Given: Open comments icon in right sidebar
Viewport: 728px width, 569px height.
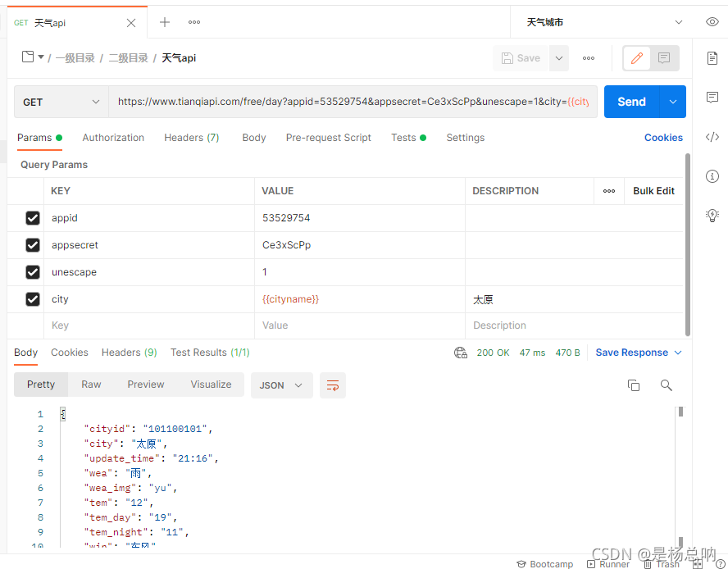Looking at the screenshot, I should point(712,97).
